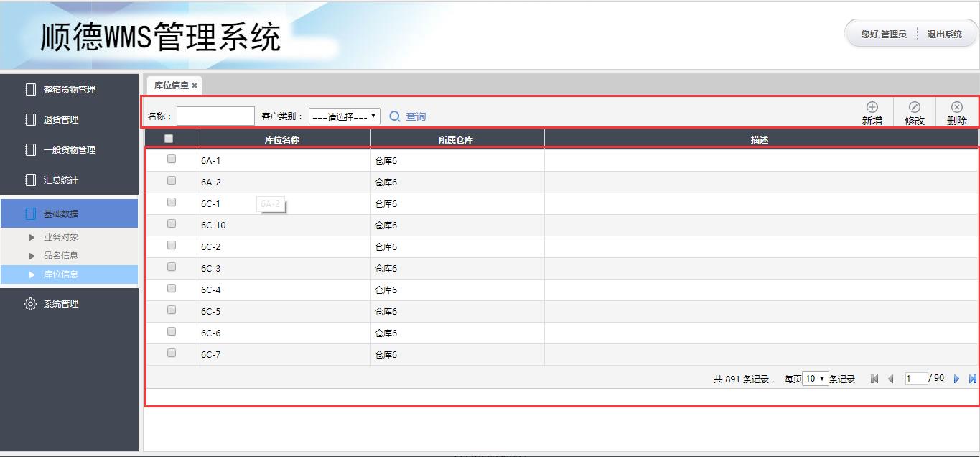Click the 基础数据 sidebar icon
The image size is (980, 457).
[30, 214]
